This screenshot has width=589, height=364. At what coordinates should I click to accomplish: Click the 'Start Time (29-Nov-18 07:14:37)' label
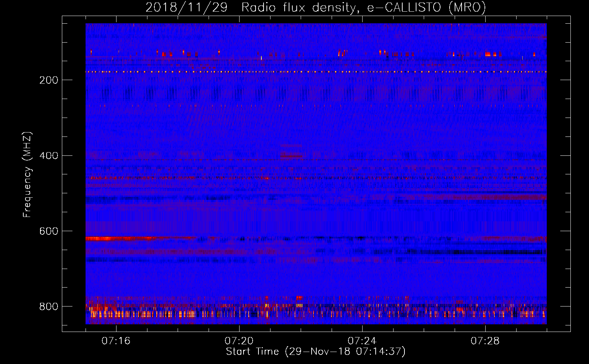tap(316, 352)
